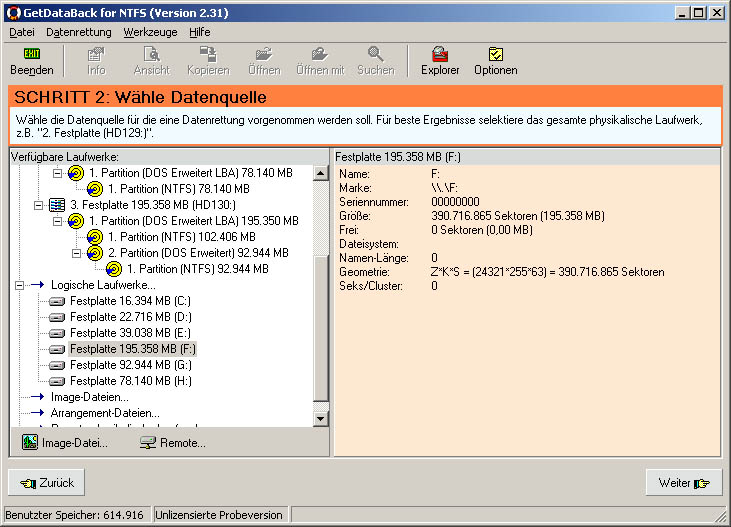Screen dimensions: 731x527
Task: Click the Öffnen mit toolbar icon
Action: [x=320, y=54]
